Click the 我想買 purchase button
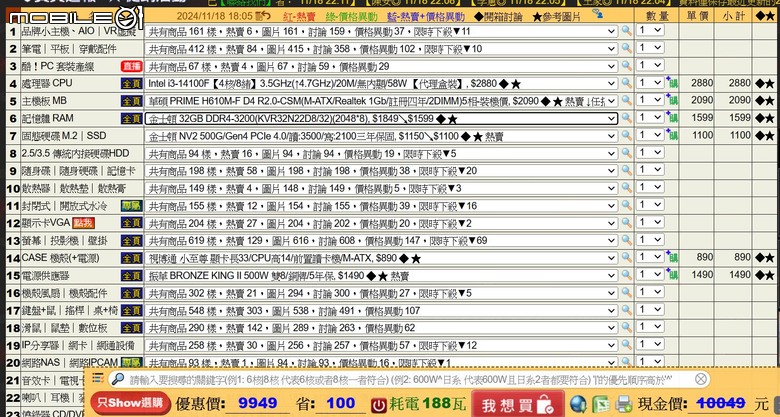 click(x=517, y=404)
